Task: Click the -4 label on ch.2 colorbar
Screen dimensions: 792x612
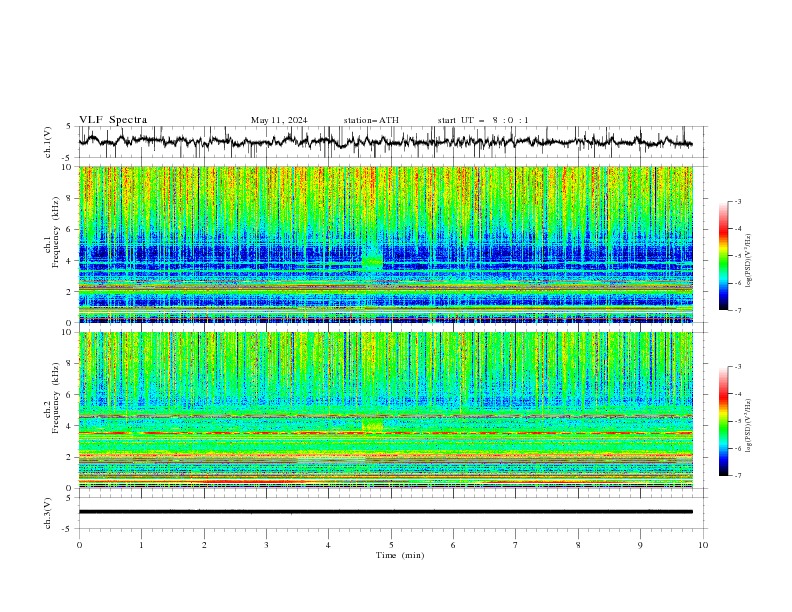Action: pyautogui.click(x=738, y=394)
